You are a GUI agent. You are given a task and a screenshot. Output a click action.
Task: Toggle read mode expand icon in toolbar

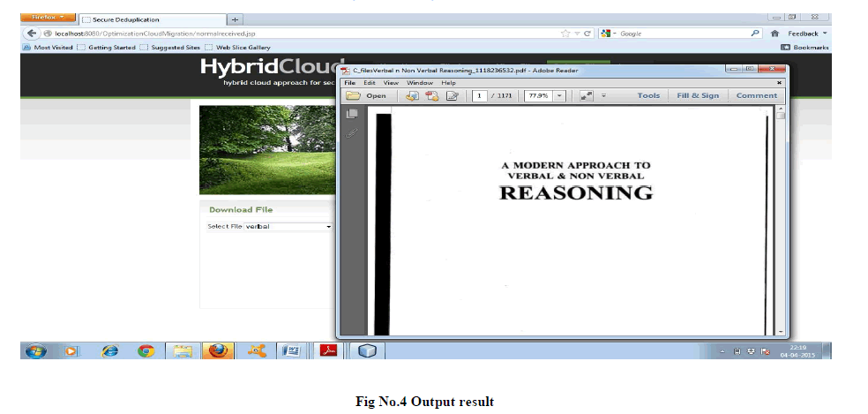[x=587, y=95]
